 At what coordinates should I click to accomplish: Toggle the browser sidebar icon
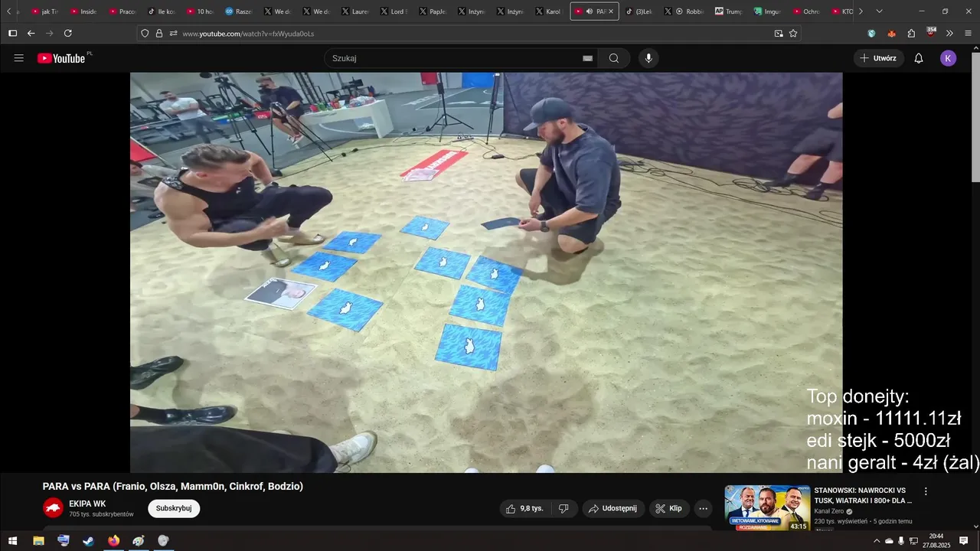pyautogui.click(x=12, y=33)
